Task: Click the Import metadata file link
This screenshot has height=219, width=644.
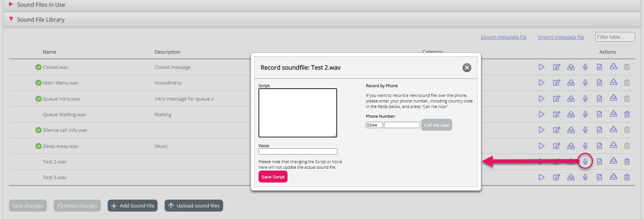Action: [x=561, y=37]
